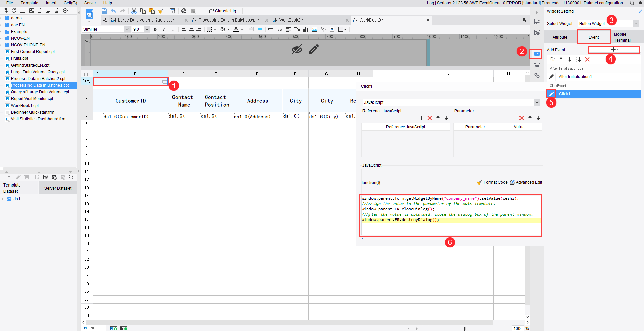Toggle bold formatting
The image size is (644, 331).
pos(155,29)
